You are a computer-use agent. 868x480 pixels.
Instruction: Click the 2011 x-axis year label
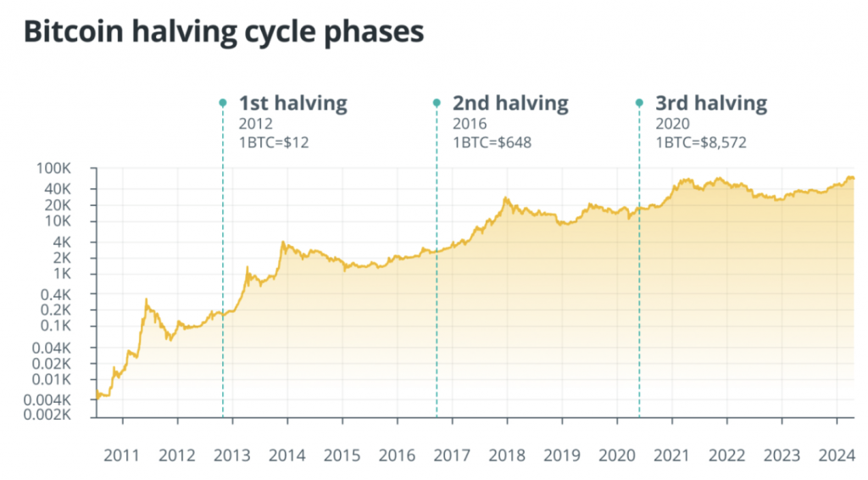point(122,455)
